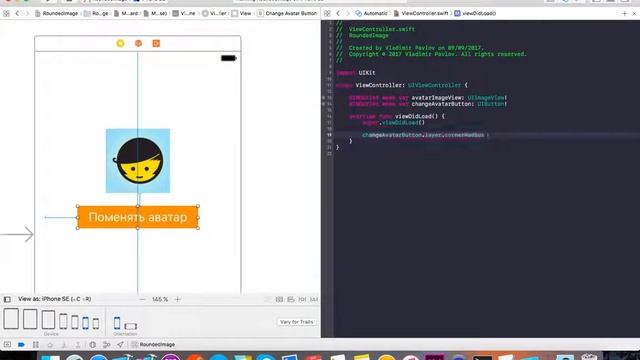
Task: Add a new assistant editor pane
Action: point(624,13)
